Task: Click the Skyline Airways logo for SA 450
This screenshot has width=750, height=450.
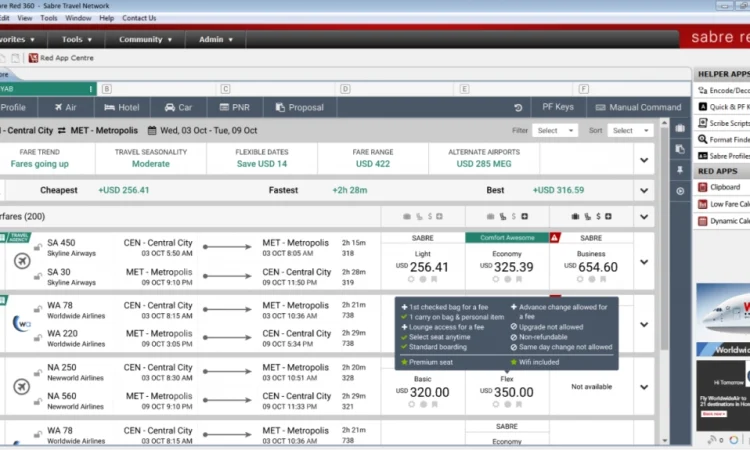Action: click(22, 261)
